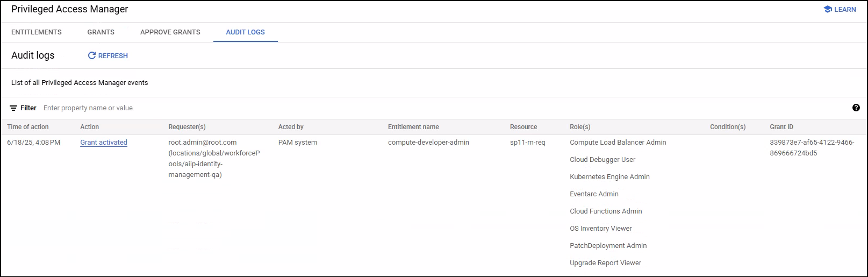
Task: Click the Resource column header
Action: [x=523, y=127]
